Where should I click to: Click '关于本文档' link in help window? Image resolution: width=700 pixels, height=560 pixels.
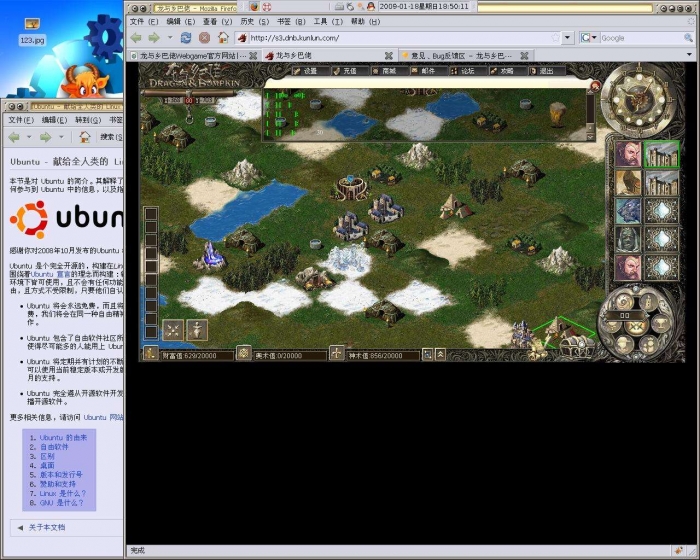[47, 527]
